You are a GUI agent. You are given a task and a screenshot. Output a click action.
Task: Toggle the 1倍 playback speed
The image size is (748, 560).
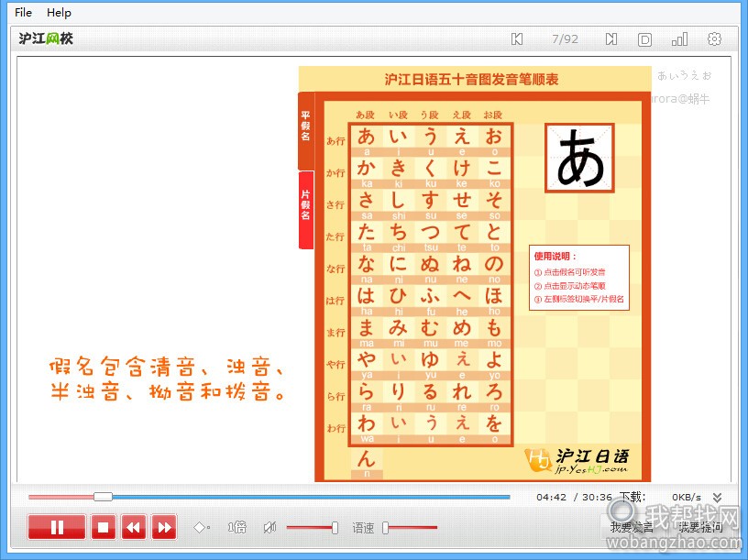[237, 527]
